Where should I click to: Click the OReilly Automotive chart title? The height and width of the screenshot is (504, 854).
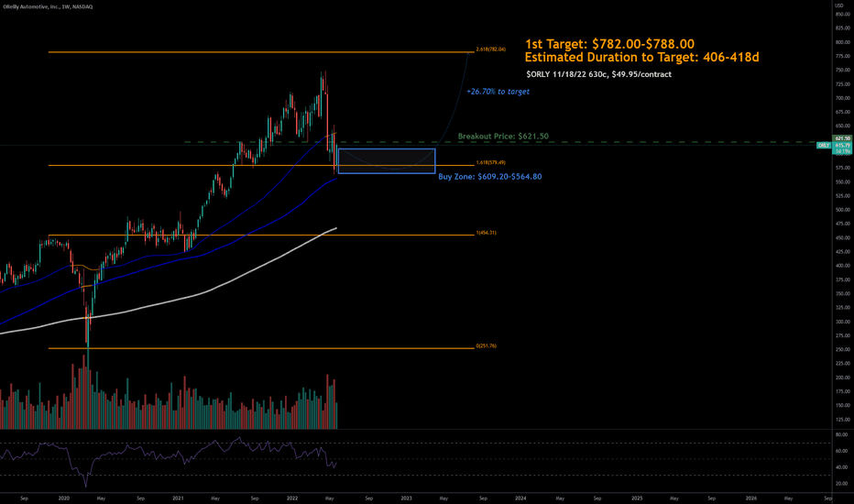48,6
